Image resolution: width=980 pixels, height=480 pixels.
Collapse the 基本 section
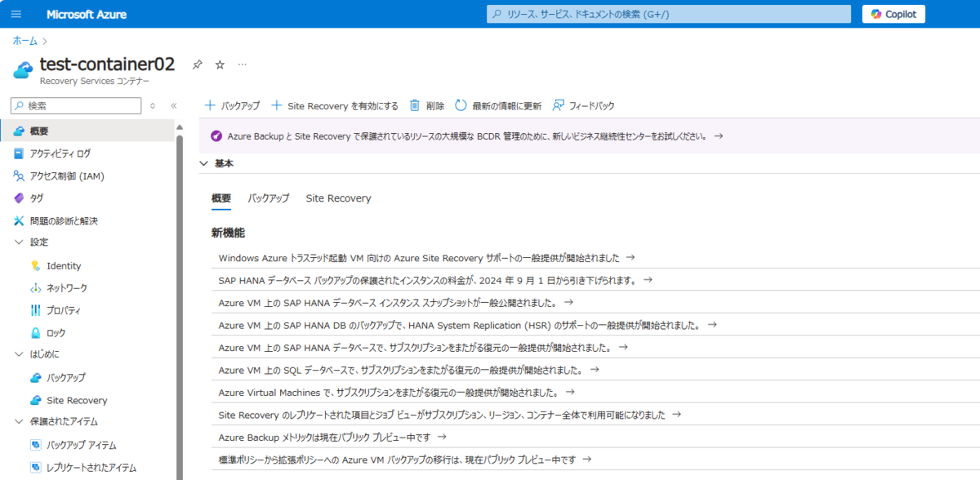coord(203,163)
